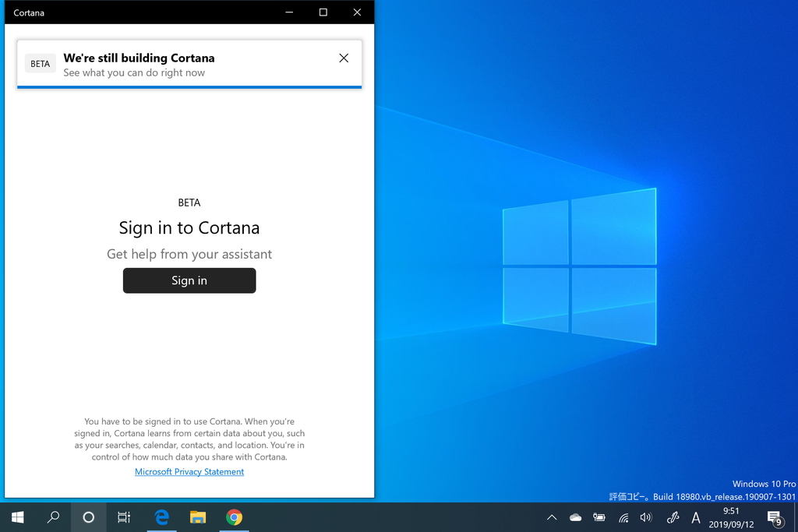Open the Start menu
This screenshot has height=532, width=798.
17,517
